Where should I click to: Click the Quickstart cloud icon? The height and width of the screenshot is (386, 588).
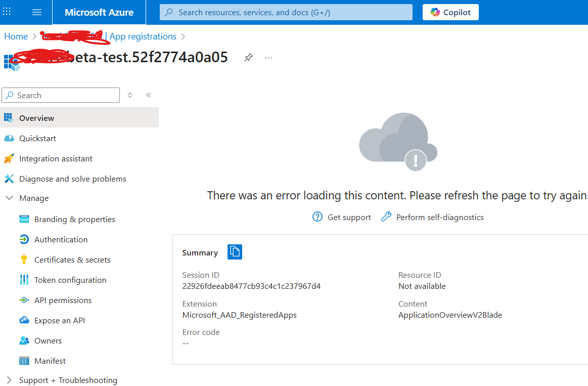click(x=9, y=139)
